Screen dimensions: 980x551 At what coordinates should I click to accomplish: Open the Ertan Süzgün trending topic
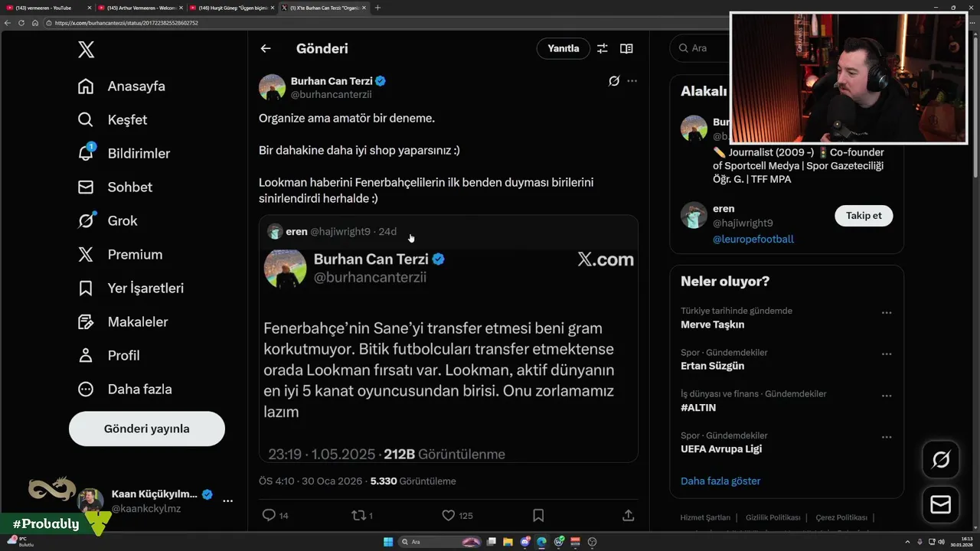(x=712, y=366)
